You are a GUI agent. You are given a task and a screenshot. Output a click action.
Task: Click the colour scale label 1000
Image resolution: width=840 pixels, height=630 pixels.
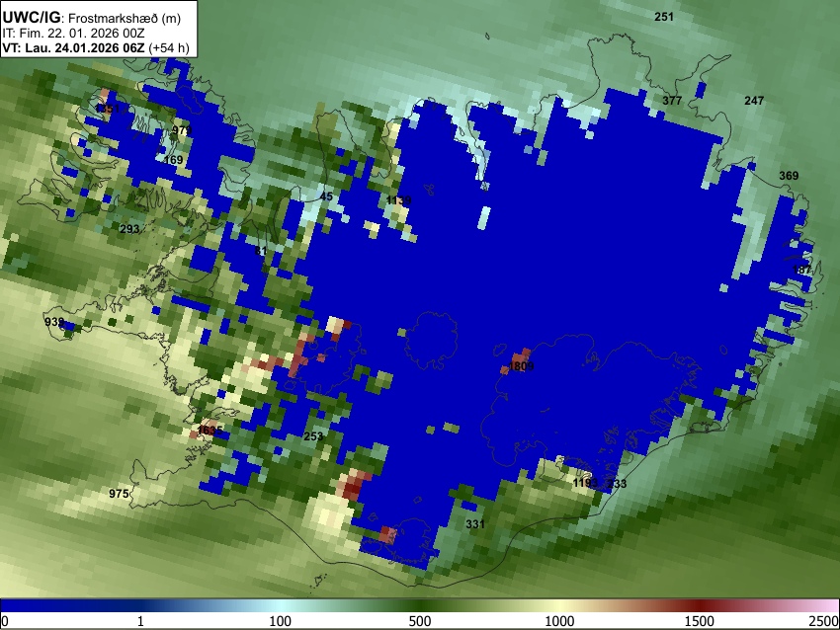(x=559, y=621)
